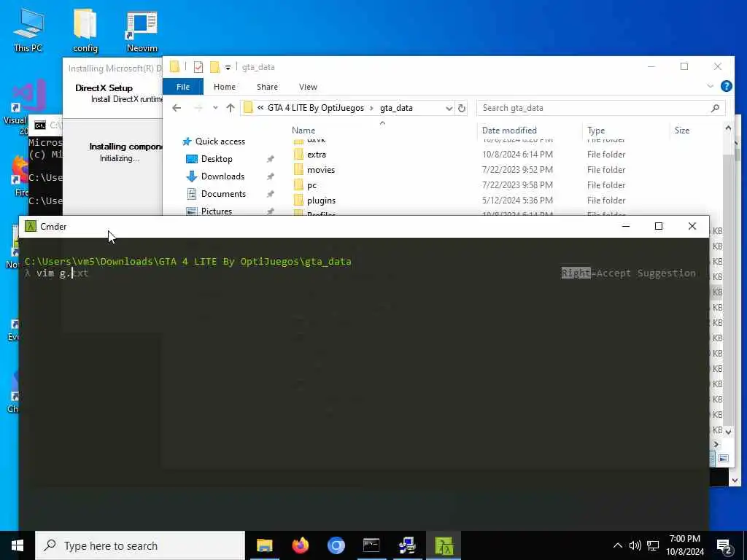Select Pictures in navigation pane

pos(216,211)
